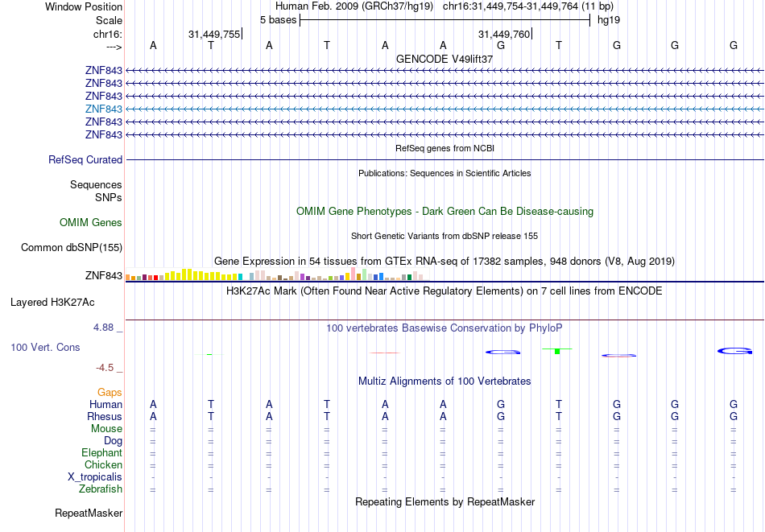Viewport: 765px width, 532px height.
Task: Click Short Genetic Variants from dbSNP title
Action: (x=445, y=236)
